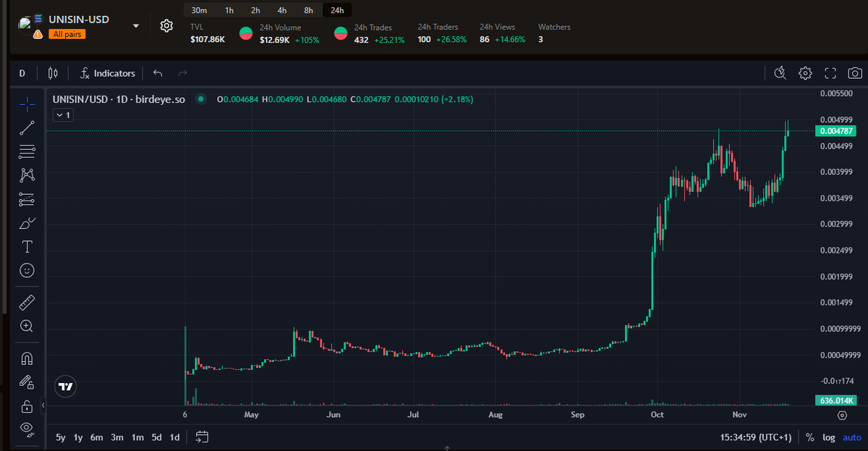Screen dimensions: 868x451
Task: Set chart range to 1m
Action: pyautogui.click(x=137, y=437)
